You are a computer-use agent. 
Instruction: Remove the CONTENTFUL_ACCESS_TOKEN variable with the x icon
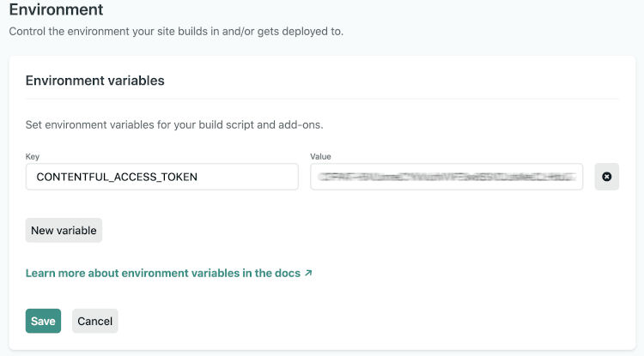pyautogui.click(x=606, y=177)
